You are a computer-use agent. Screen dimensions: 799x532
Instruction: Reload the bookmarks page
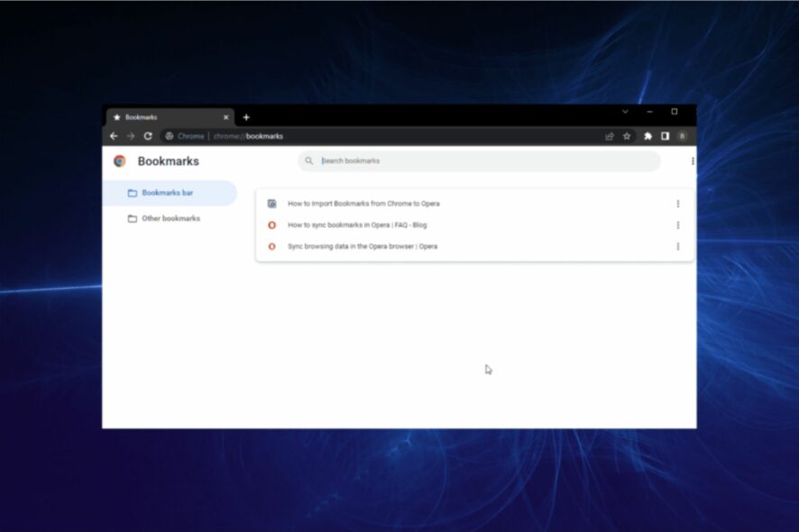pos(148,136)
